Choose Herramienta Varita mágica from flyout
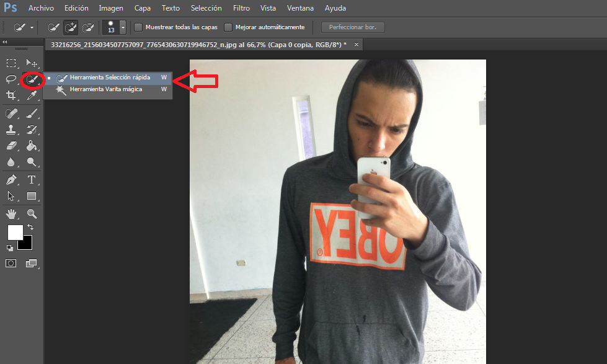This screenshot has height=364, width=607. pyautogui.click(x=108, y=89)
